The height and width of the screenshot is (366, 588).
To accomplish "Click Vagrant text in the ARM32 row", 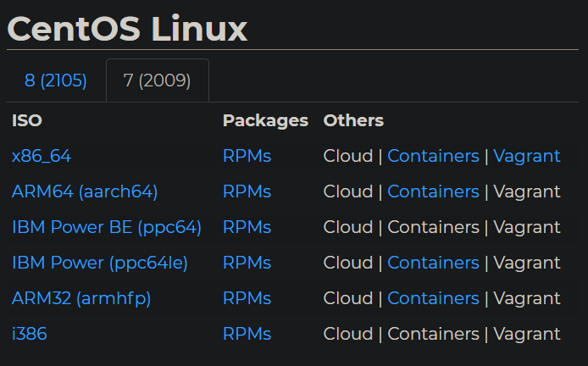I will pyautogui.click(x=527, y=298).
